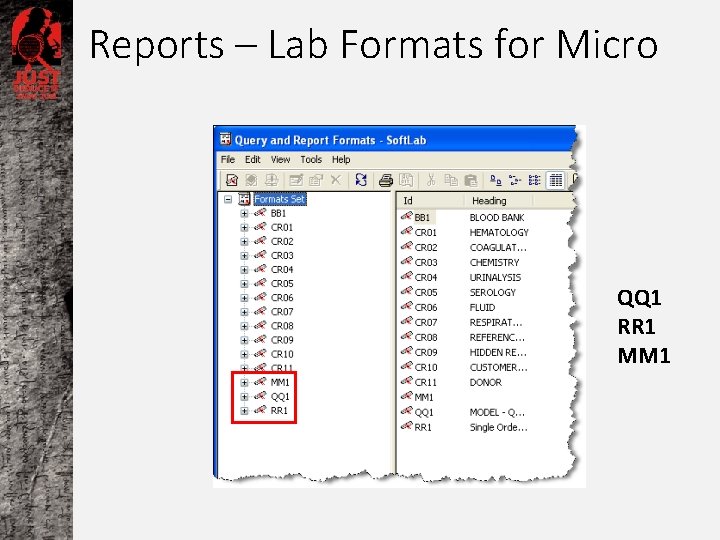The image size is (720, 540).
Task: Select CR07 in the tree
Action: click(282, 312)
